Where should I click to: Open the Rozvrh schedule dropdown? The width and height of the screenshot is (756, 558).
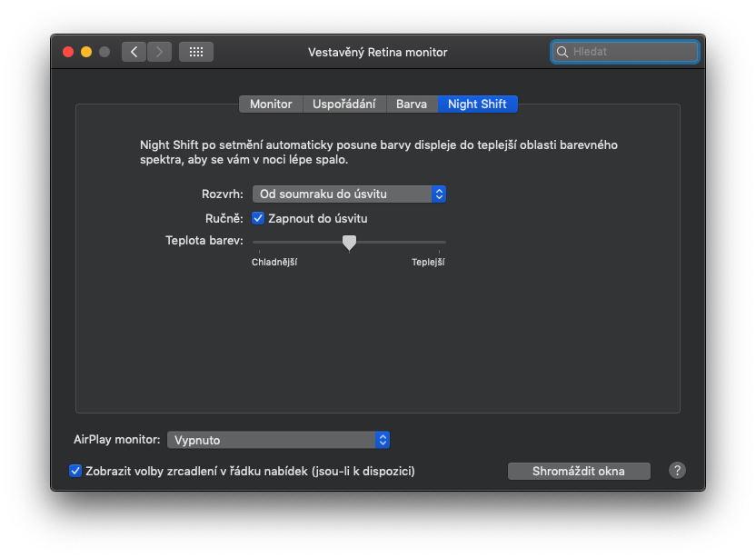[349, 194]
